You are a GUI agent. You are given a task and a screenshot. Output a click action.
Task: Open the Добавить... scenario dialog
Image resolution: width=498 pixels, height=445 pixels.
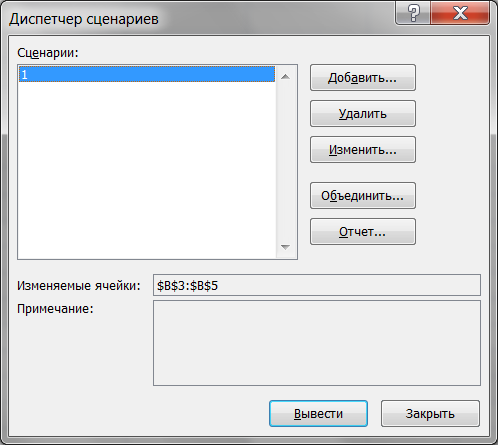coord(363,78)
